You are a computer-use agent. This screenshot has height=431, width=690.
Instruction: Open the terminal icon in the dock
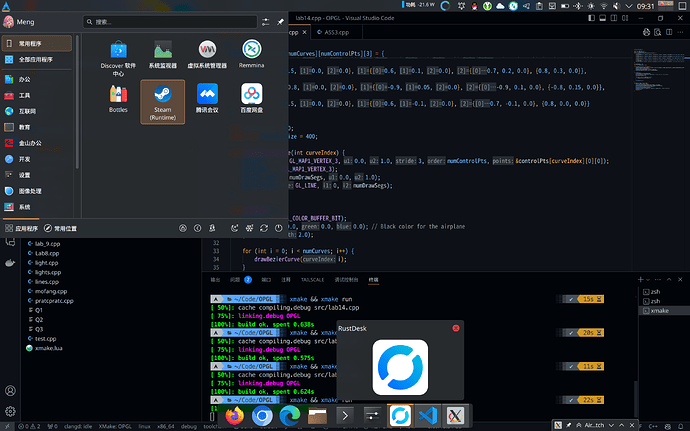(x=345, y=416)
